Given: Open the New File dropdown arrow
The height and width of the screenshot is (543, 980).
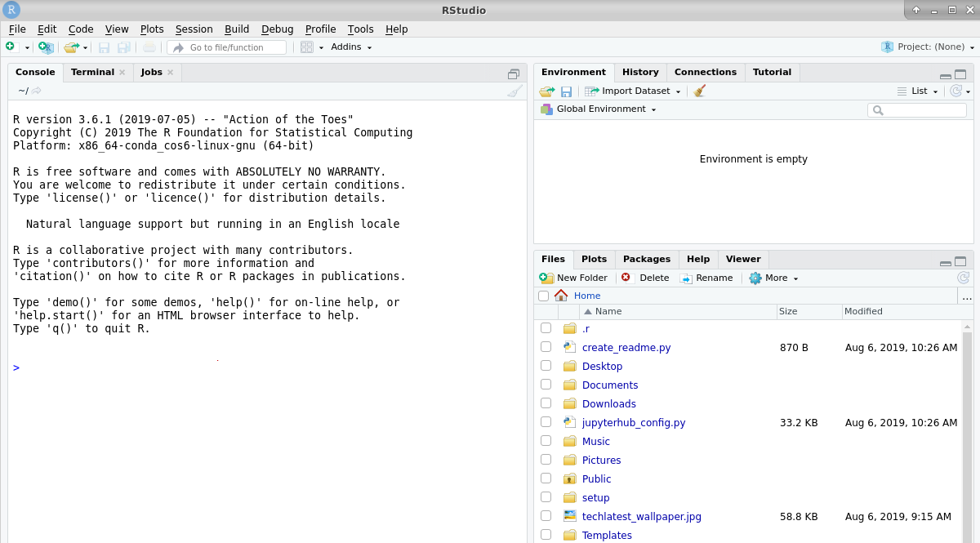Looking at the screenshot, I should (x=27, y=48).
